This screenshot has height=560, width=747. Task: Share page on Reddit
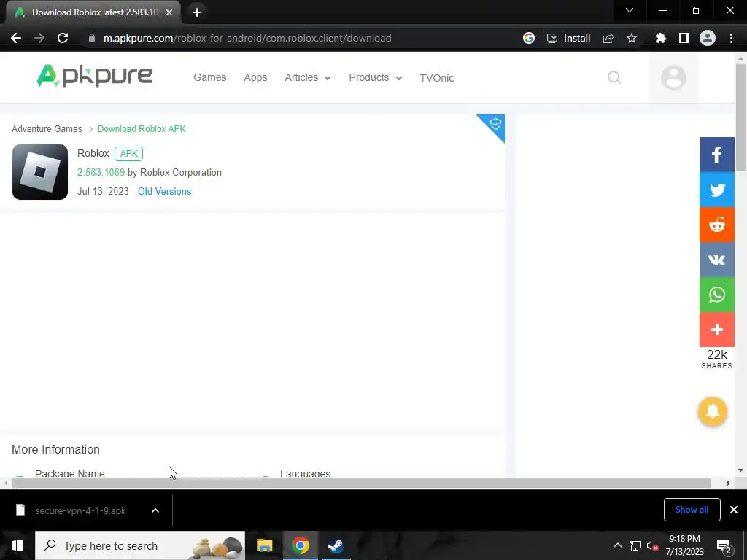[x=716, y=225]
